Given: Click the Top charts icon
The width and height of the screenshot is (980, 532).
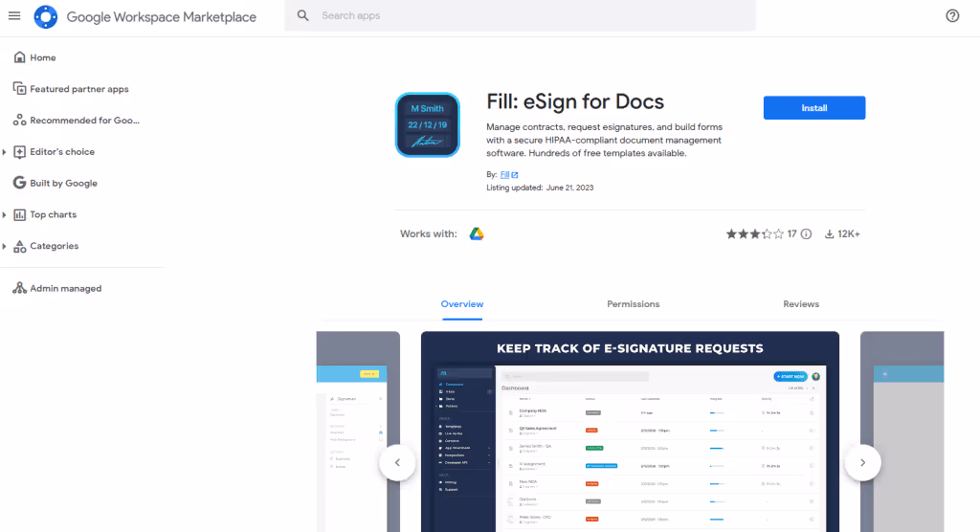Looking at the screenshot, I should (x=19, y=214).
